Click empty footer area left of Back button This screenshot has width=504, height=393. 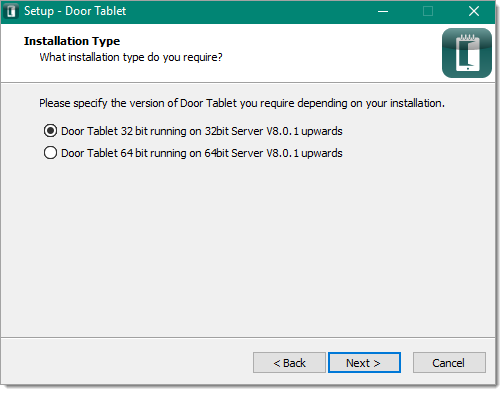[127, 363]
